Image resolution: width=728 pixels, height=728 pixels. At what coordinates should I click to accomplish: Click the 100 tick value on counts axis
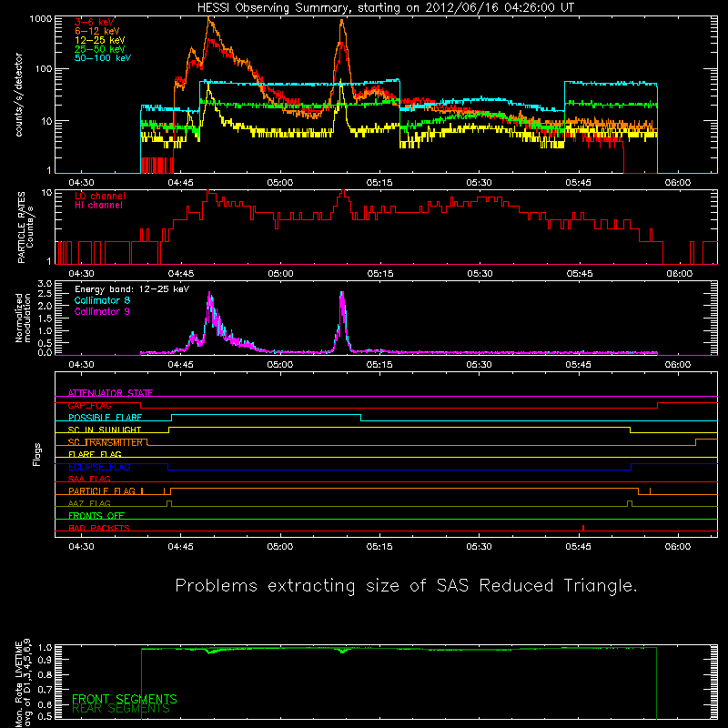pos(43,69)
